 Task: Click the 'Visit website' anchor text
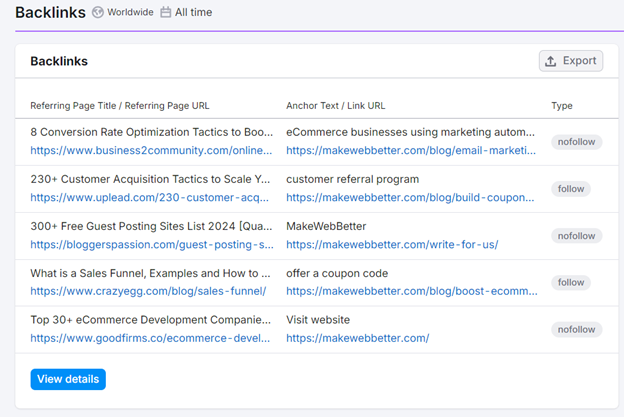318,320
